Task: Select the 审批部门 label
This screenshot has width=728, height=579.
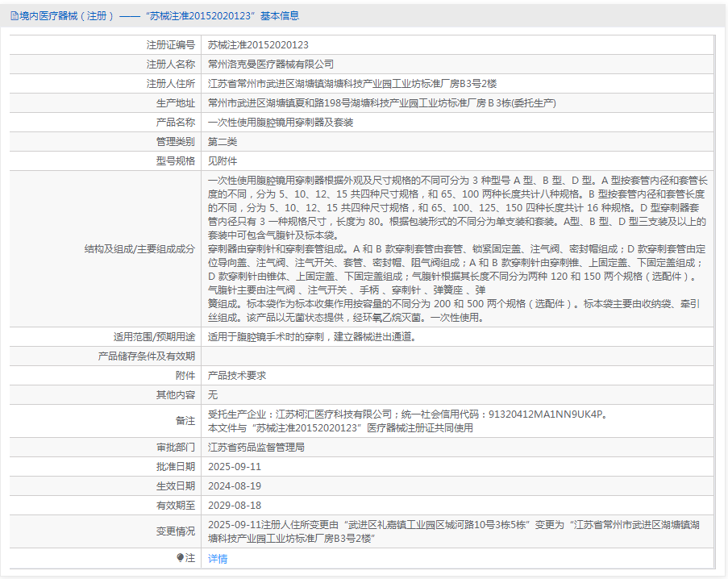Action: [176, 447]
